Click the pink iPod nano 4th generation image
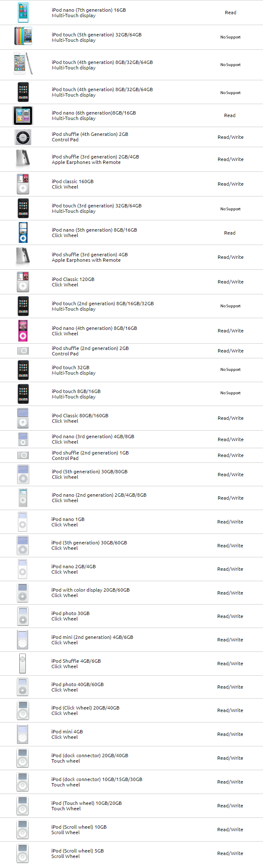Viewport: 263px width, 868px height. tap(23, 331)
